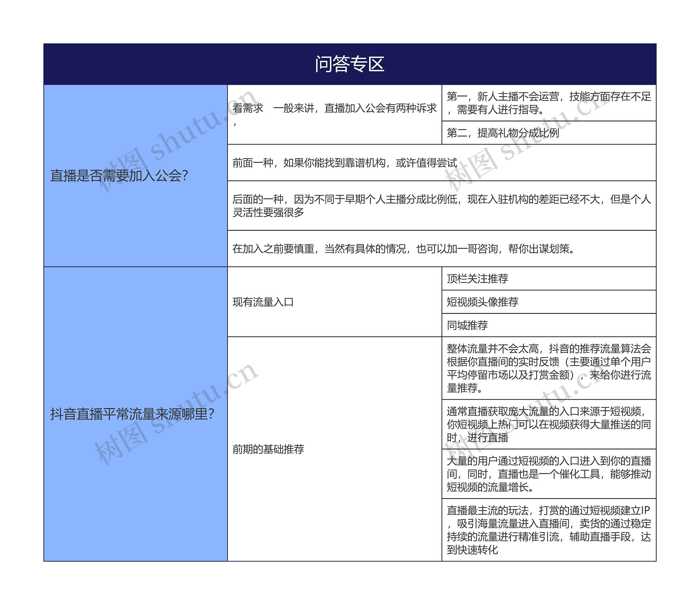This screenshot has height=605, width=700.
Task: Select the question 直播是否需要加入公会?
Action: coord(135,176)
